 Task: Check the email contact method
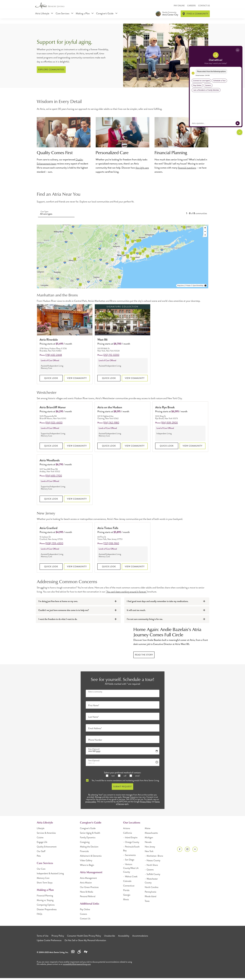coord(131,776)
